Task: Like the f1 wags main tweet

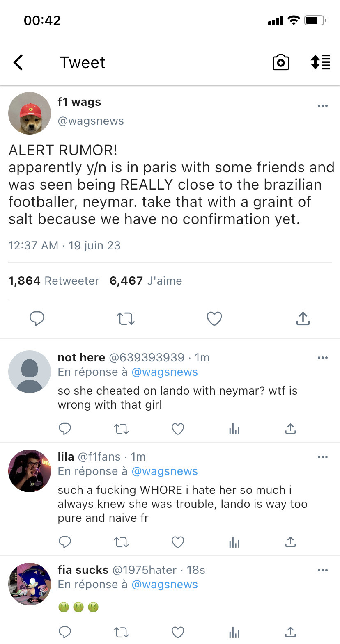Action: pos(214,318)
